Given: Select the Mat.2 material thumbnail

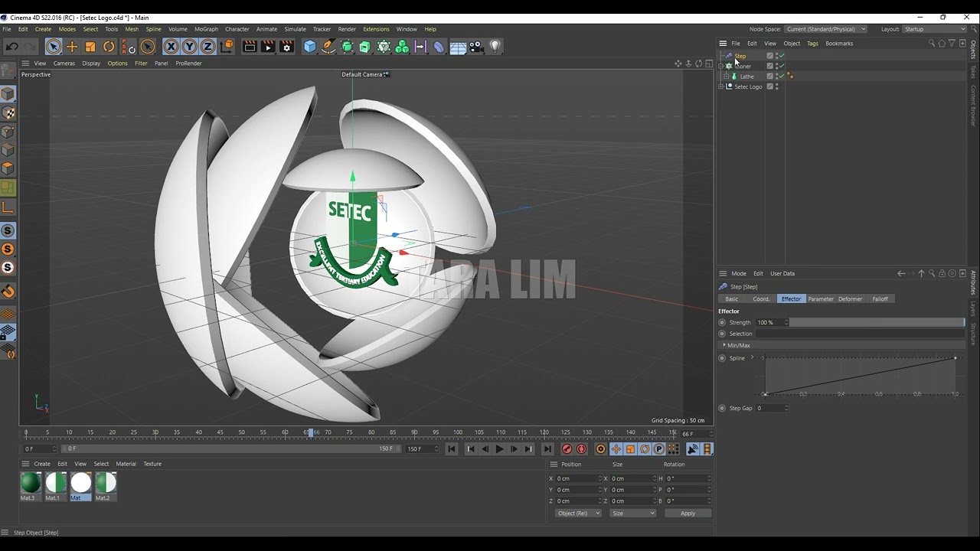Looking at the screenshot, I should 106,482.
